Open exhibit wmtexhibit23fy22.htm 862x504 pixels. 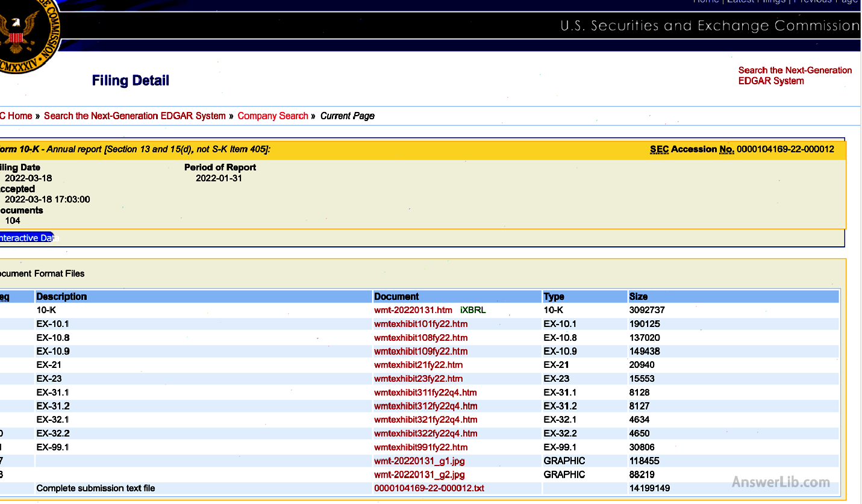click(419, 379)
